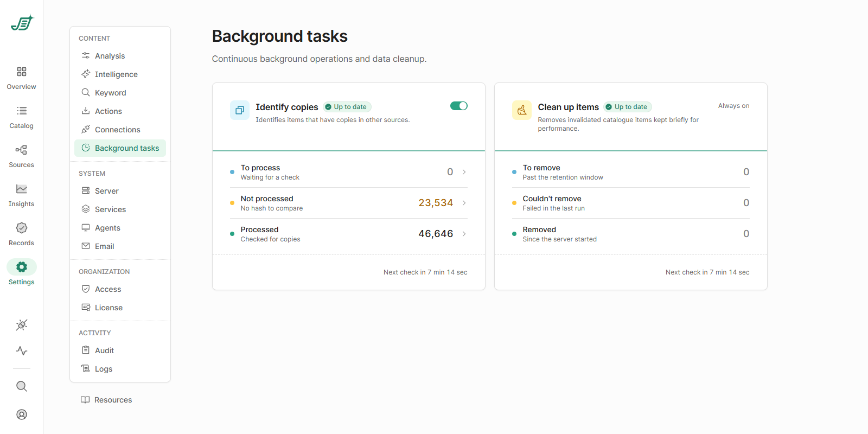This screenshot has height=434, width=868.
Task: Click the Clean up items broom icon
Action: (522, 110)
